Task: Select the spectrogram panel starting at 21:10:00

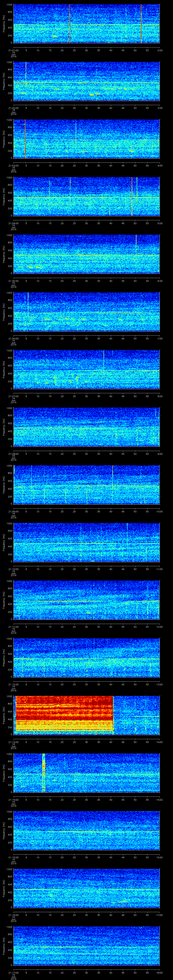Action: click(x=87, y=543)
